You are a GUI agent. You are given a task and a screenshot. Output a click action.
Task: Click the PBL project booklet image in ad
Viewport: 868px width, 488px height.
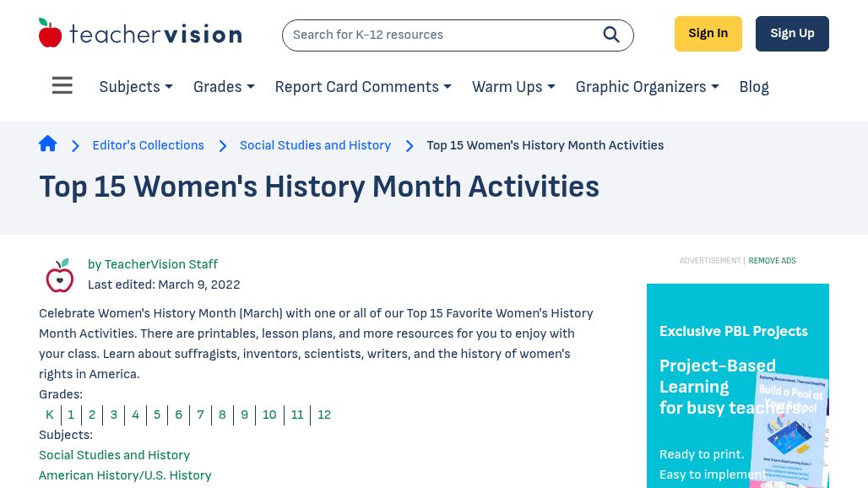(x=790, y=429)
